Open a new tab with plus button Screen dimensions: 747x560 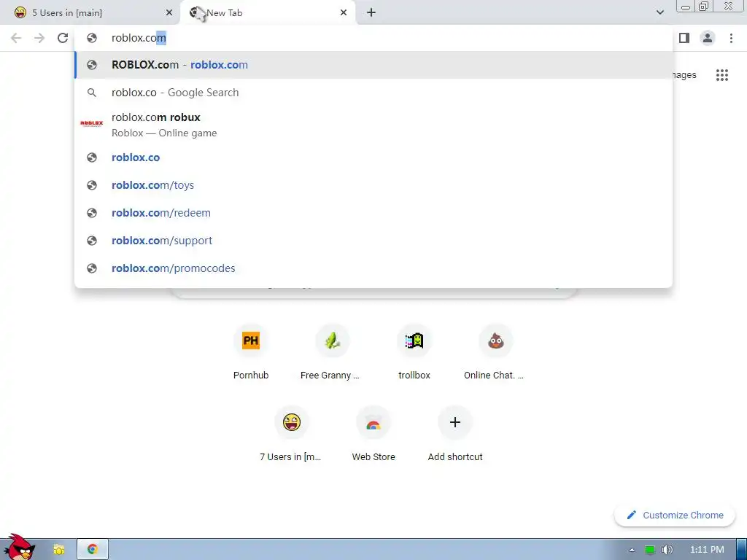371,13
